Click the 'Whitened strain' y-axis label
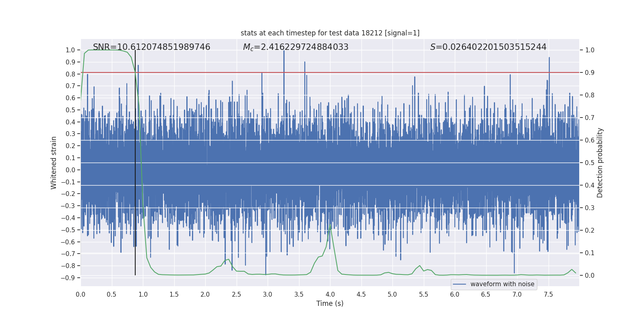Image resolution: width=644 pixels, height=322 pixels. (54, 163)
